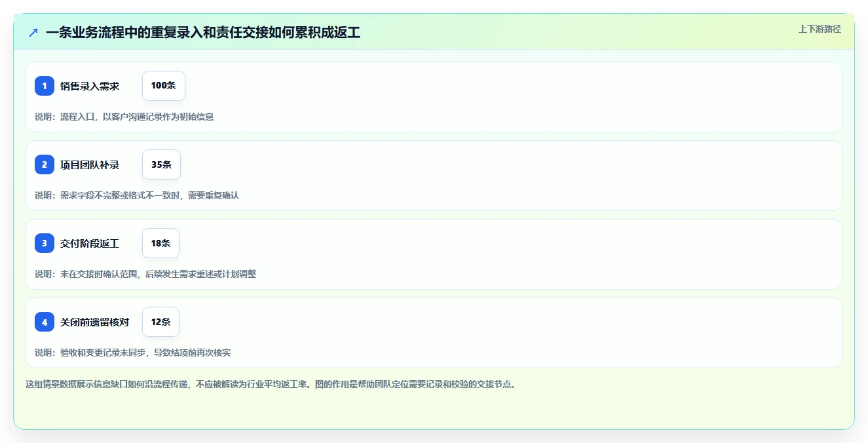Click the description 验收和变更记录未同步
The image size is (868, 443).
click(x=103, y=353)
